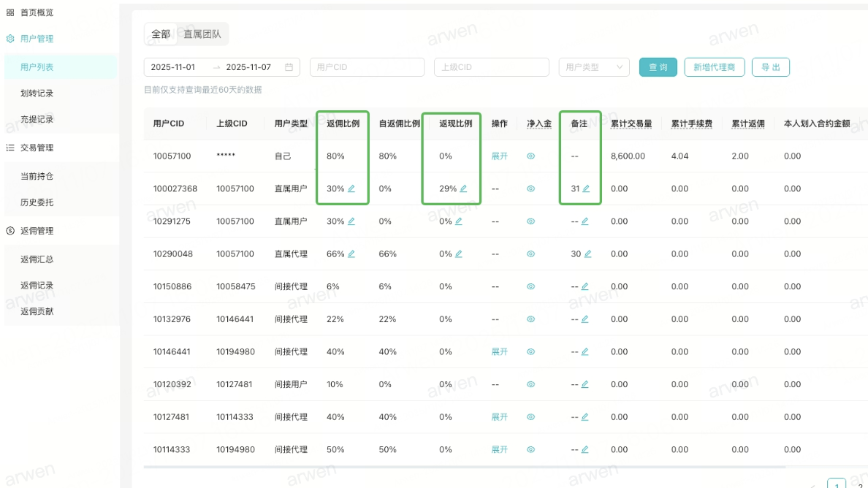Edit remark pencil for user 10291275

pos(585,221)
